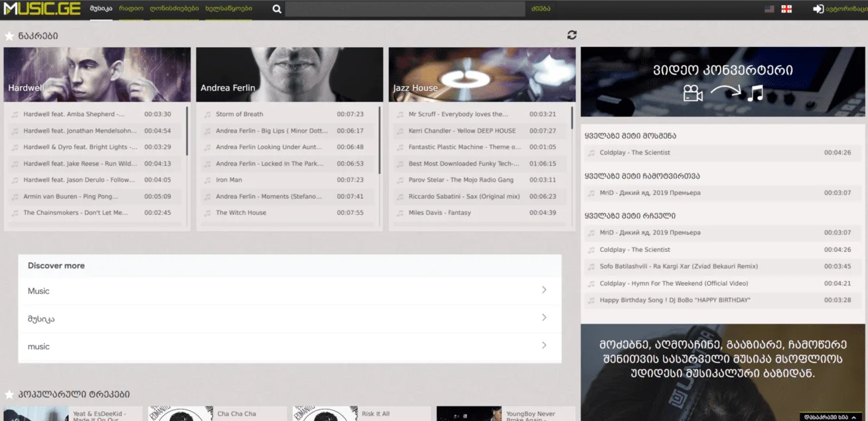Click note icon for The Witch House
The height and width of the screenshot is (421, 868).
[x=207, y=213]
